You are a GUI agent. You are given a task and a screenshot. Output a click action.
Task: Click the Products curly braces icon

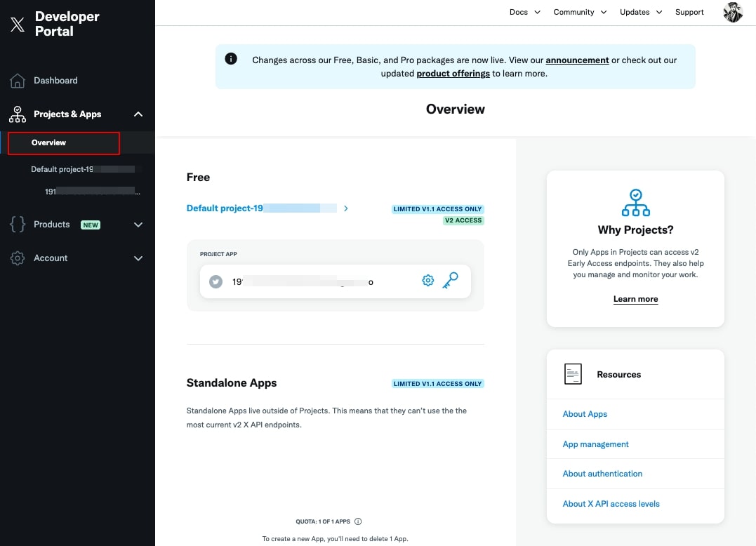click(18, 225)
